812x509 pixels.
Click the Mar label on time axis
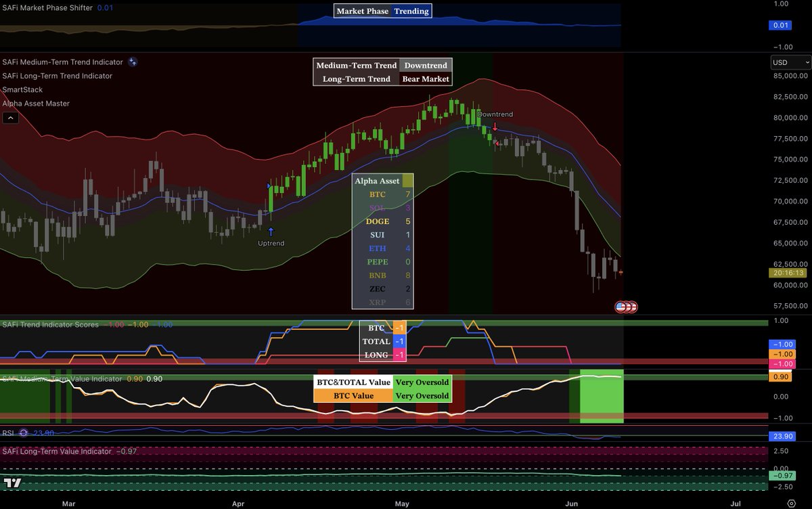(68, 504)
